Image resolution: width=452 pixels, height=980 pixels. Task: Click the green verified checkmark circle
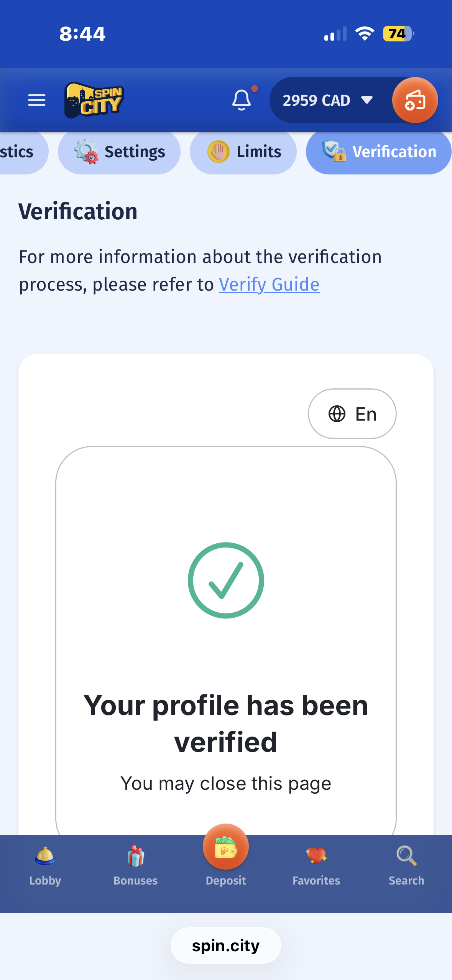click(226, 580)
